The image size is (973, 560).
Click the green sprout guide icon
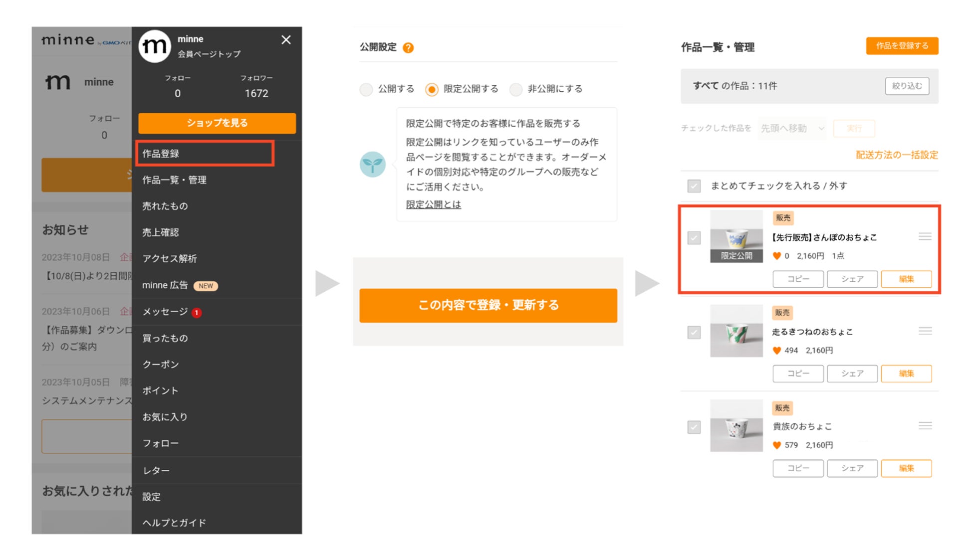tap(373, 165)
